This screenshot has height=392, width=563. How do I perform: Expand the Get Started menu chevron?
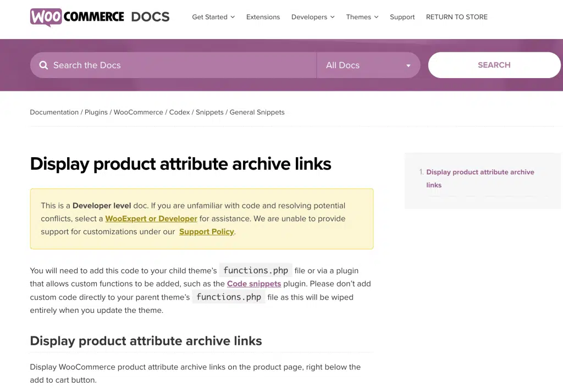[233, 17]
